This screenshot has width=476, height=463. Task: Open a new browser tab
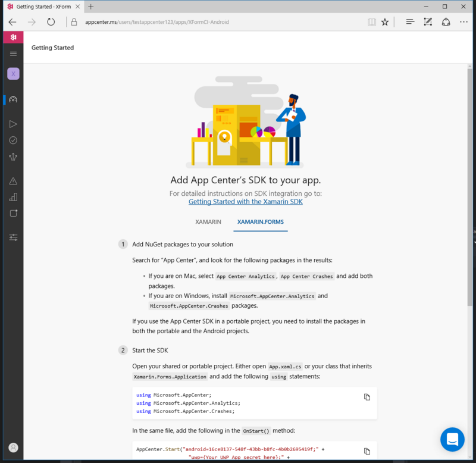click(91, 7)
